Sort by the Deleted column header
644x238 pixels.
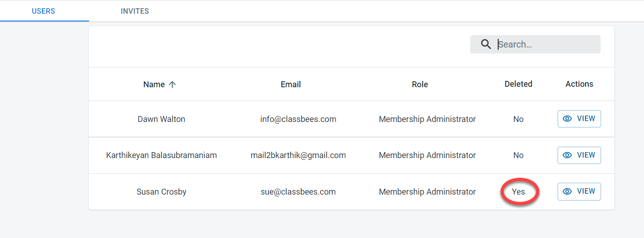518,84
